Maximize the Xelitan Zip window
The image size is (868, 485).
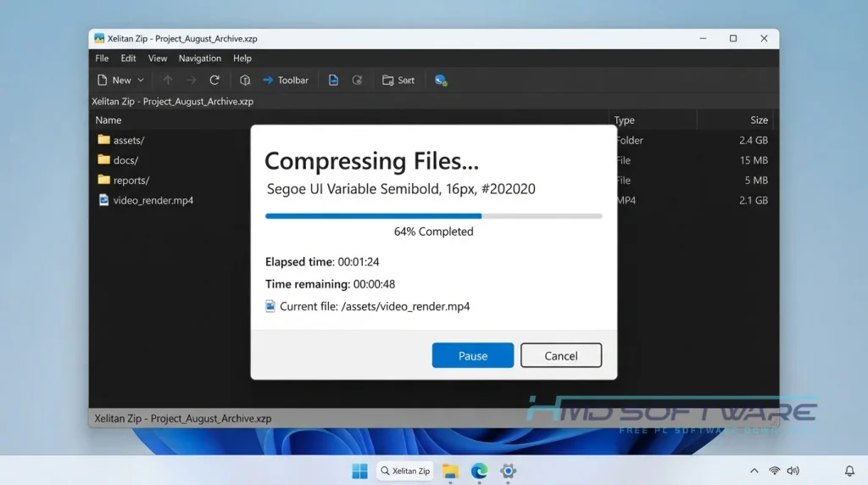pyautogui.click(x=733, y=38)
